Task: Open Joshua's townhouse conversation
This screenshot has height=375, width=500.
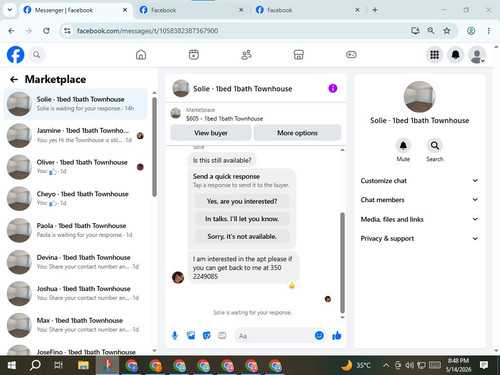Action: click(76, 293)
